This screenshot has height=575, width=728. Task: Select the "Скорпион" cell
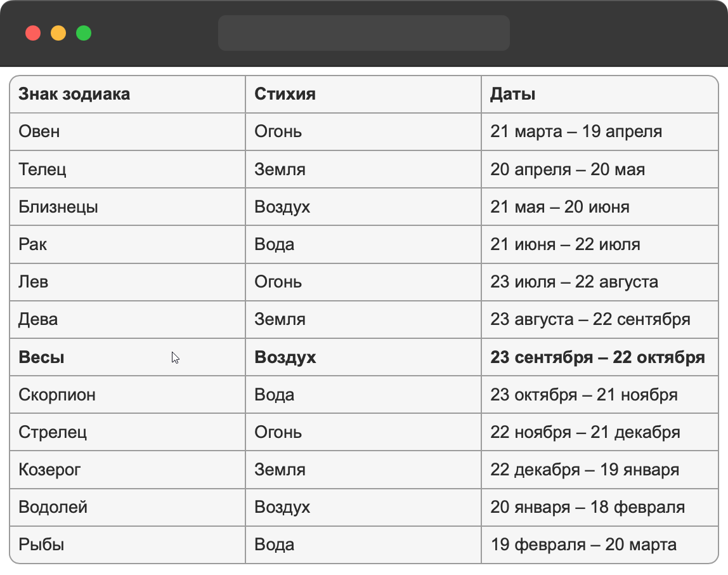click(57, 395)
